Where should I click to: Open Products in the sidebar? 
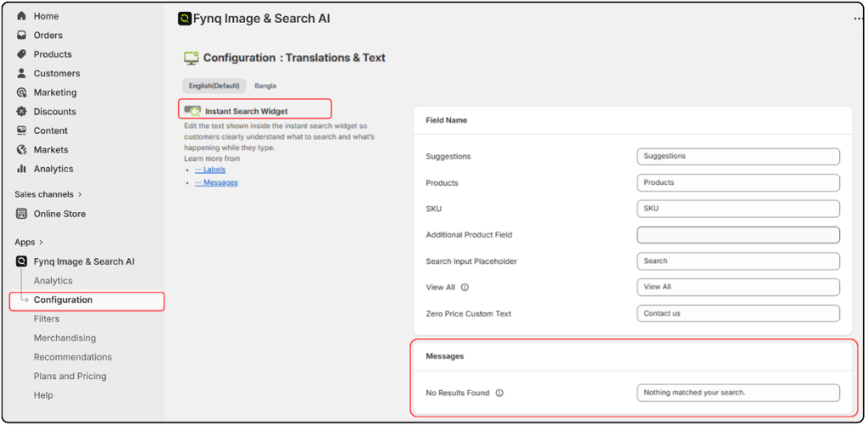tap(53, 54)
